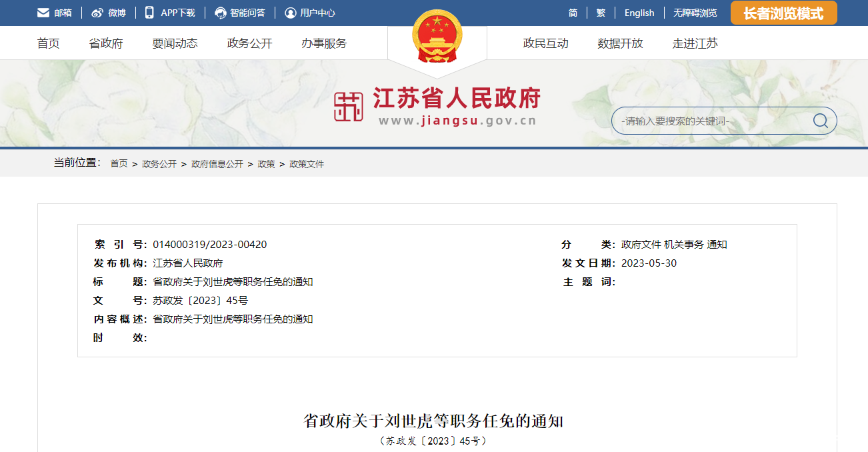Screen dimensions: 868x452
Task: Open the 邮箱 mail icon
Action: (x=43, y=12)
